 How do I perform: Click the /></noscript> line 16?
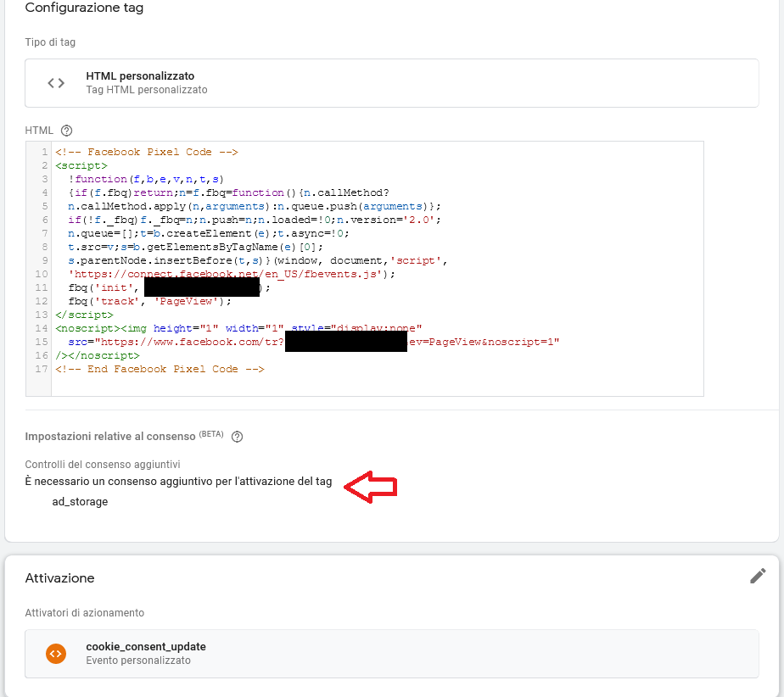(98, 355)
